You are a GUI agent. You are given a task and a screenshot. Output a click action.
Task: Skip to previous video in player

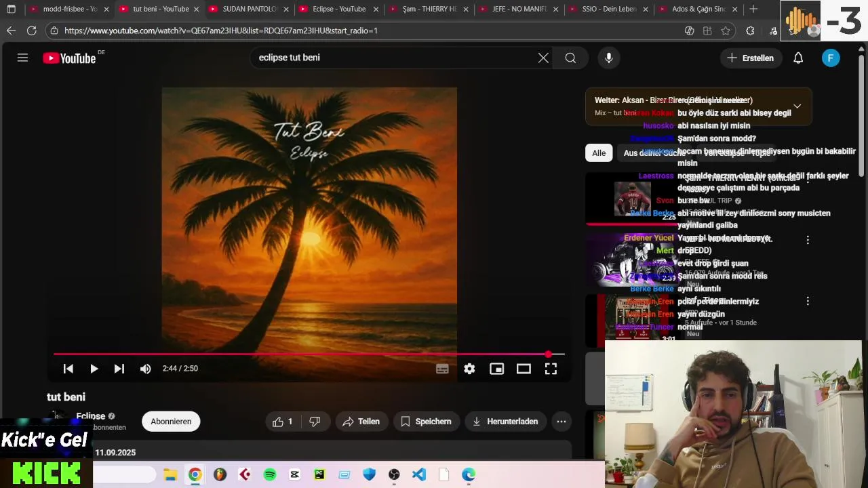click(x=68, y=369)
